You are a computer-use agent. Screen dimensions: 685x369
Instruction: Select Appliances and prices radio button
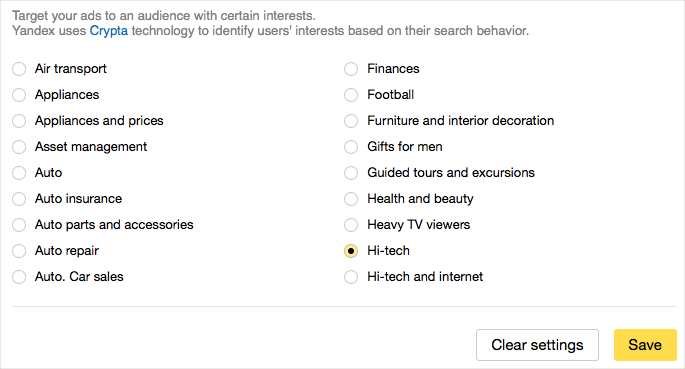(x=19, y=121)
